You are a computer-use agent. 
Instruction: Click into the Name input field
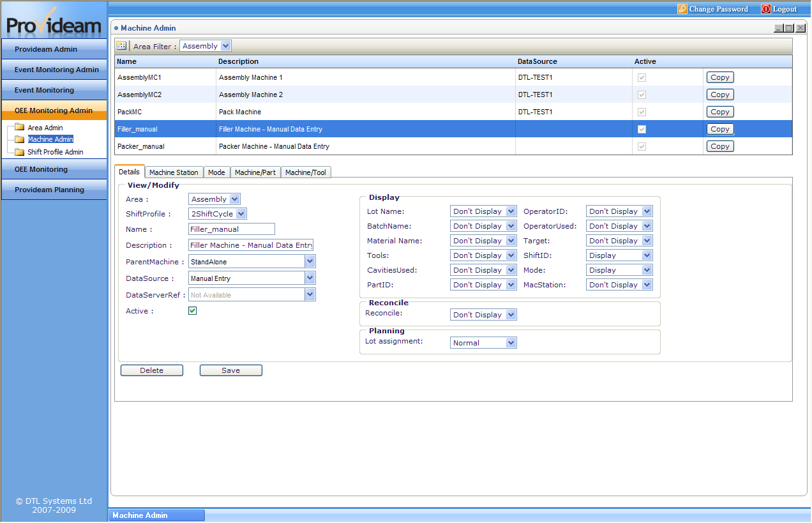click(232, 229)
